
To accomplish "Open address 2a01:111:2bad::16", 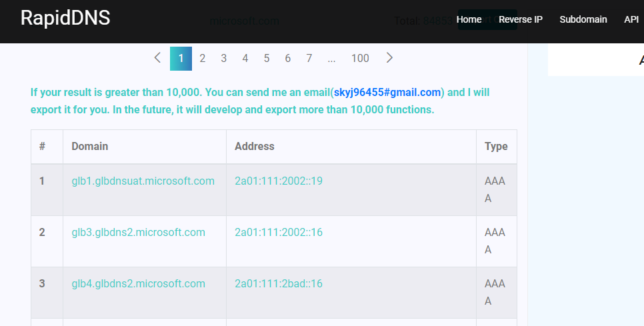I will click(x=279, y=284).
